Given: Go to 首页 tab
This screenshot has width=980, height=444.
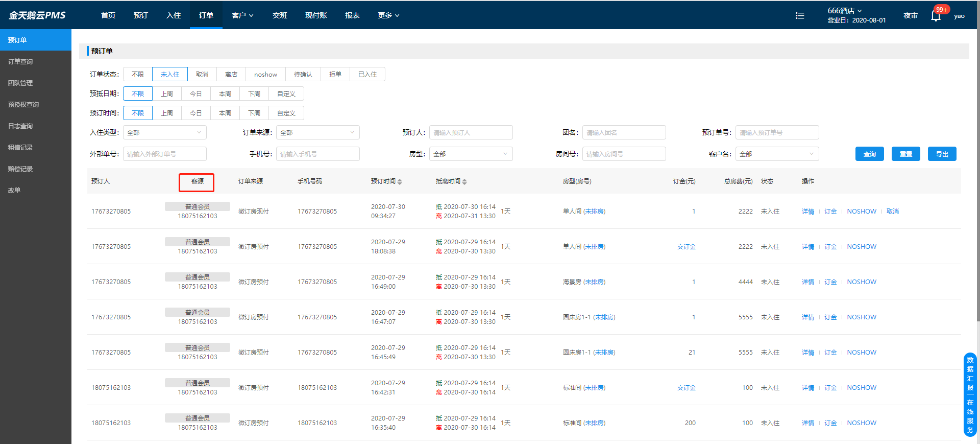Looking at the screenshot, I should tap(108, 15).
